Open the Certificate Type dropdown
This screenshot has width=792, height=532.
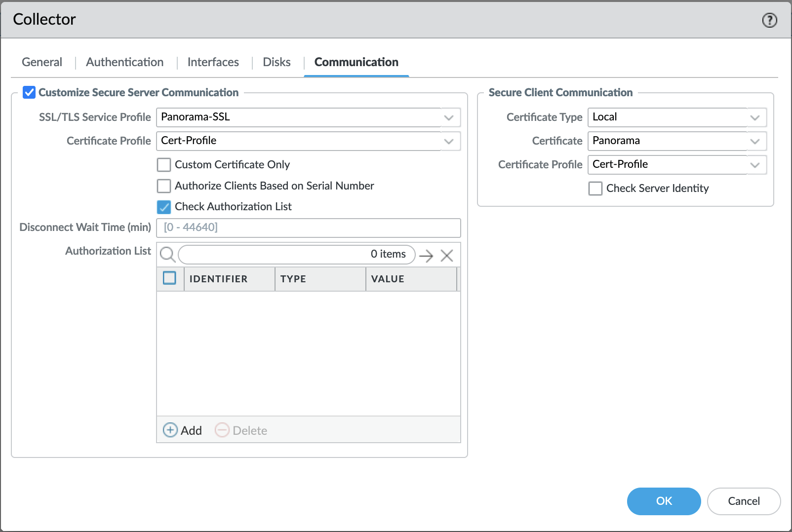tap(754, 117)
